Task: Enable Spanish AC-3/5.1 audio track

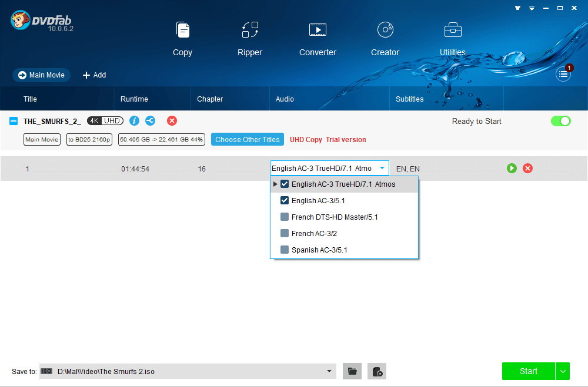Action: pos(285,250)
